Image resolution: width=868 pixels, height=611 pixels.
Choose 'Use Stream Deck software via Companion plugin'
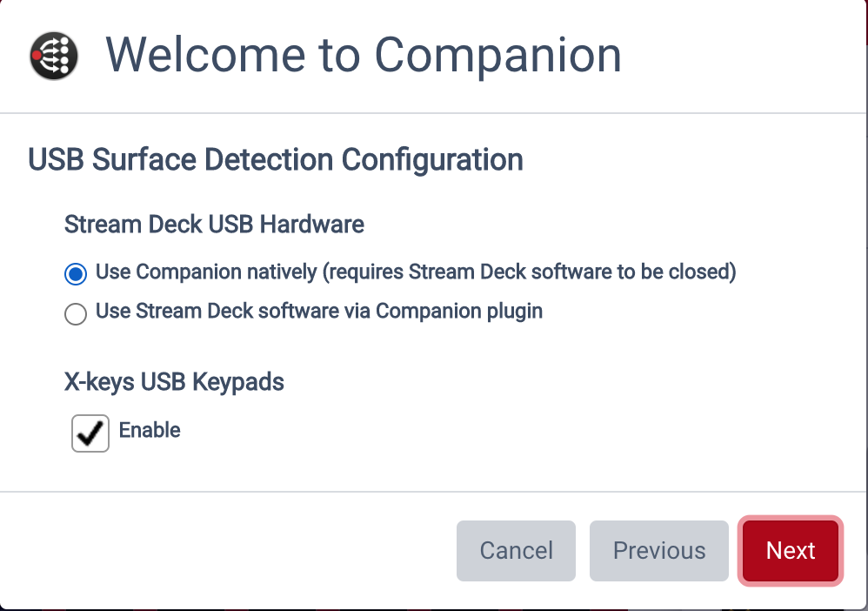click(x=76, y=314)
